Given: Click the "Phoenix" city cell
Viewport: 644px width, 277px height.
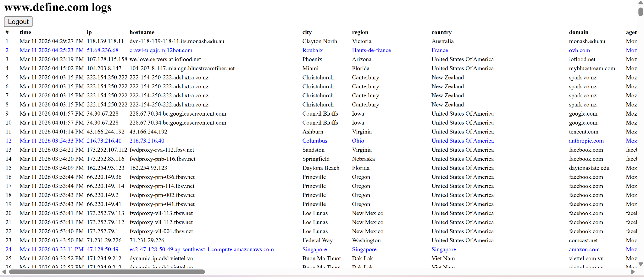Looking at the screenshot, I should 312,59.
